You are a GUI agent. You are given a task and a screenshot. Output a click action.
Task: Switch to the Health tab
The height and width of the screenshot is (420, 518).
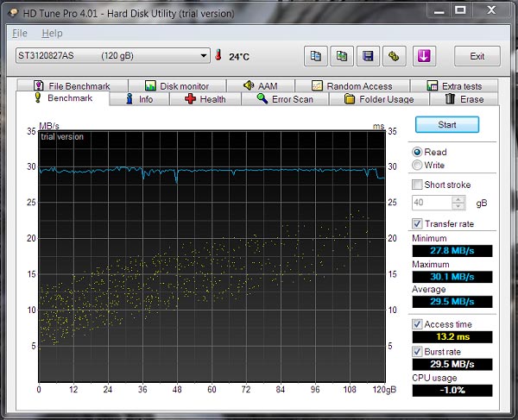point(205,99)
